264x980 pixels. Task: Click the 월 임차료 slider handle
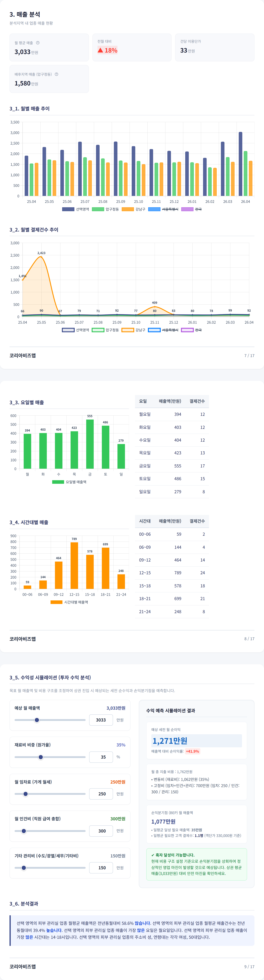26,794
